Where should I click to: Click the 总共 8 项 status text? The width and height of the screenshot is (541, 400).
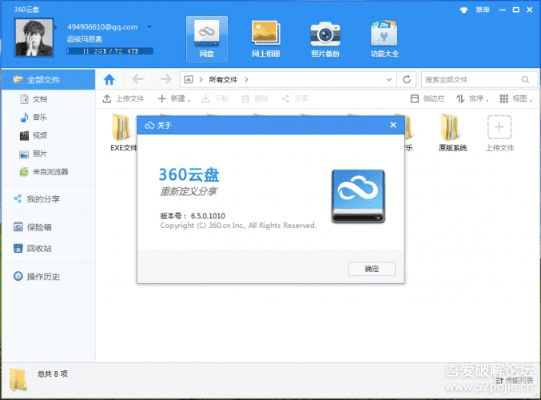click(x=52, y=374)
